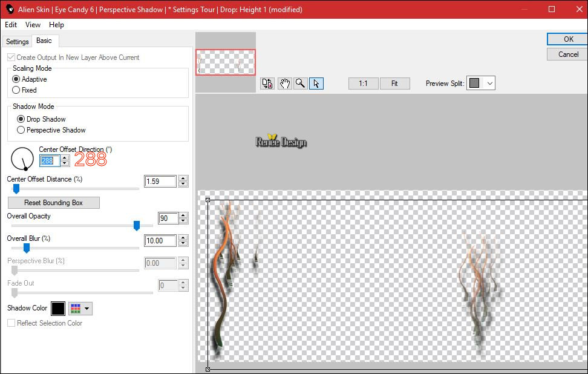Screen dimensions: 588x374
Task: Increase Overall Opacity value
Action: pyautogui.click(x=183, y=215)
